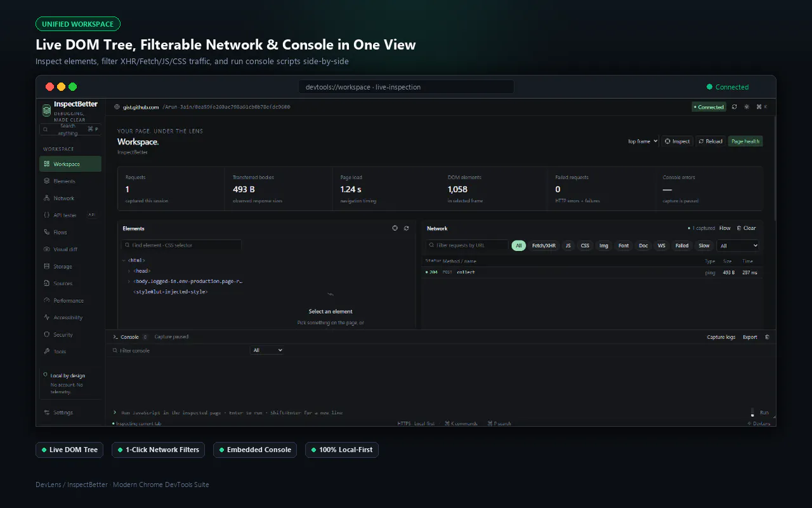The height and width of the screenshot is (508, 812).
Task: Select the All network filter chip
Action: (519, 246)
